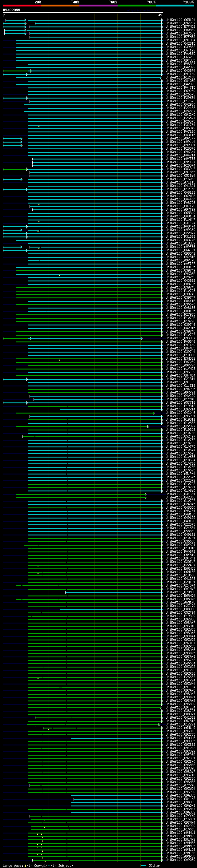The height and width of the screenshot is (868, 197).
Task: Open the UniRef100_P00869 hit
Action: [x=180, y=30]
